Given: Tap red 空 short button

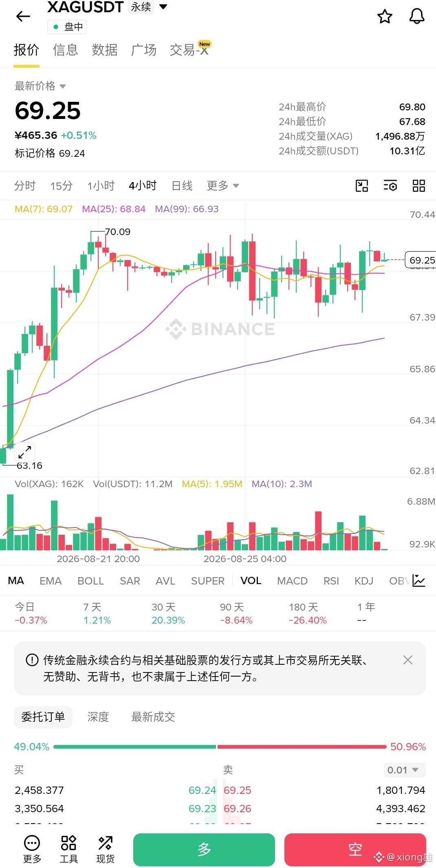Looking at the screenshot, I should coord(355,850).
